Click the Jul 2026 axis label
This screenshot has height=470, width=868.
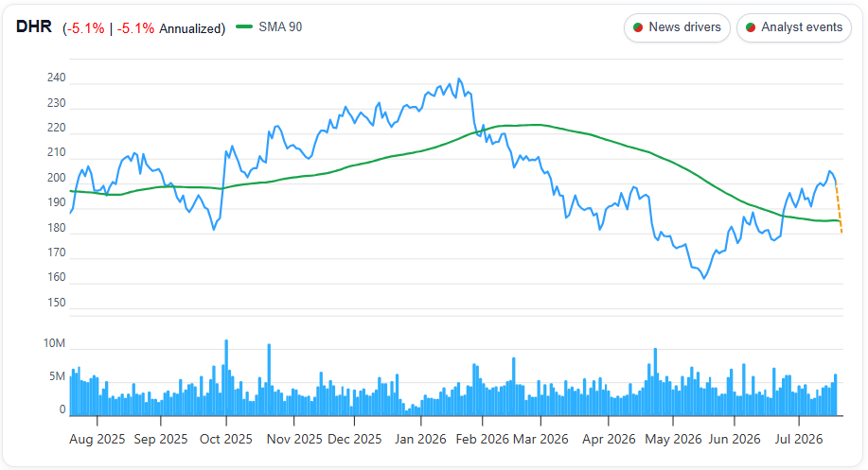point(799,439)
